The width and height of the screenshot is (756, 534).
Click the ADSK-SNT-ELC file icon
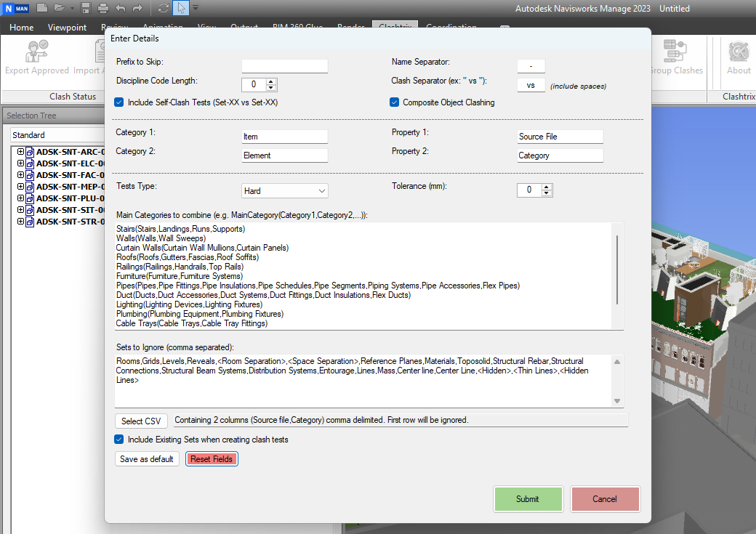30,163
